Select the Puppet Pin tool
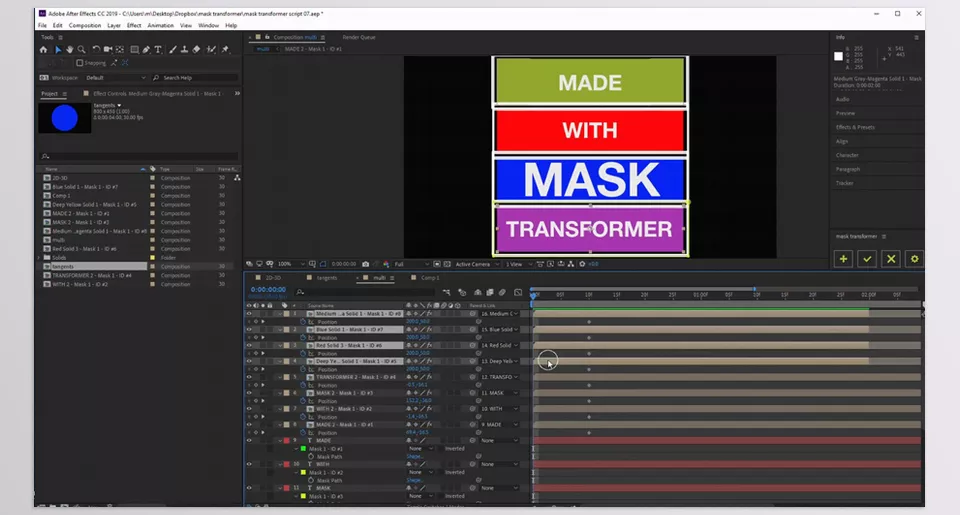Screen dimensions: 960x515 coord(225,50)
